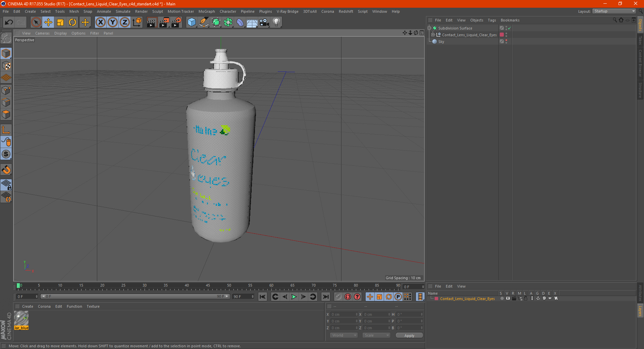Open Render to Picture Viewer icon
Image resolution: width=644 pixels, height=349 pixels.
coord(164,22)
